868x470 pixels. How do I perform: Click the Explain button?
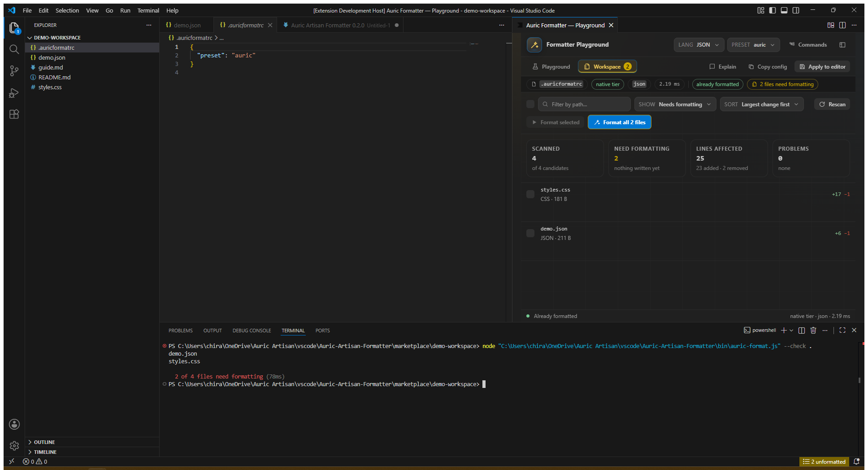coord(723,66)
